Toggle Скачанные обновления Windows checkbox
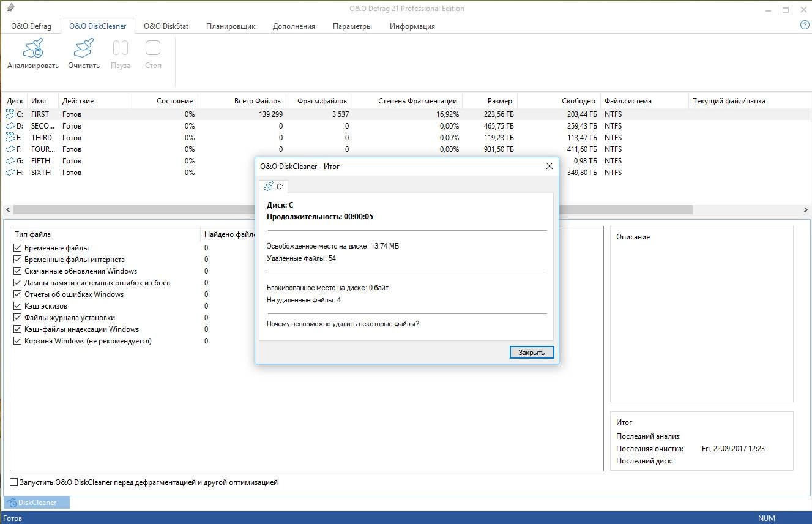812x524 pixels. (17, 271)
